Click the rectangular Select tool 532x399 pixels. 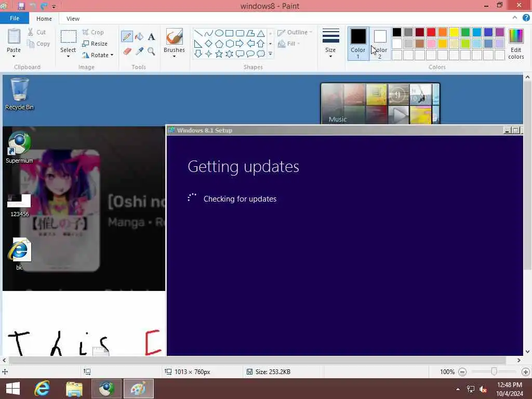coord(68,36)
